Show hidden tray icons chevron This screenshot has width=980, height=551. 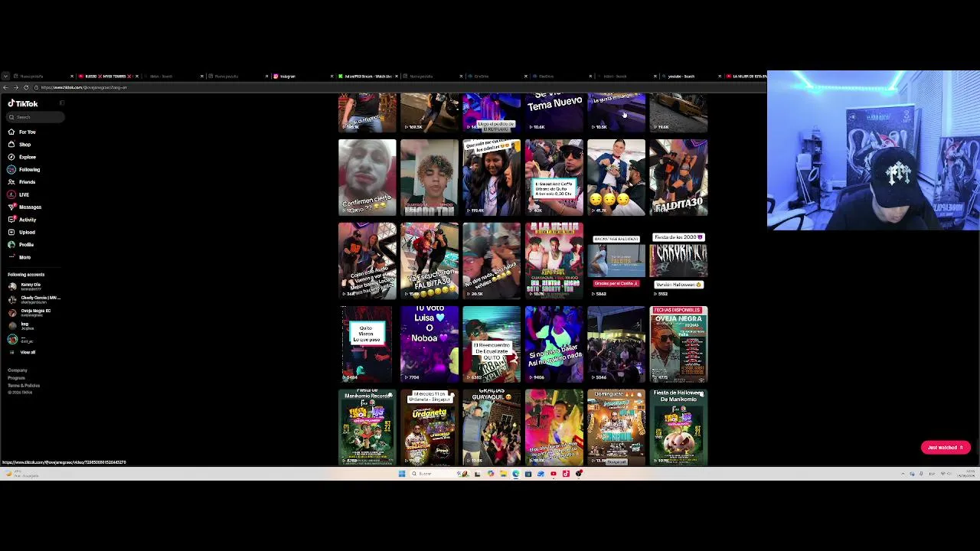pyautogui.click(x=902, y=474)
